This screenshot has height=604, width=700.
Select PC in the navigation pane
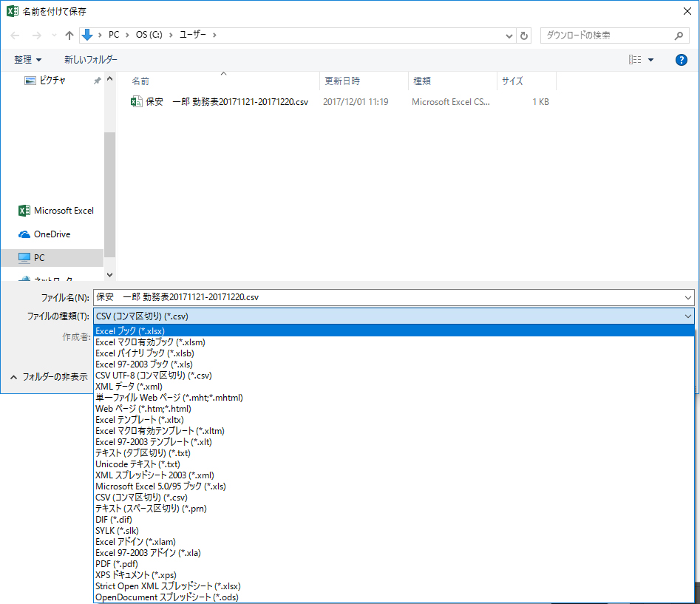point(52,258)
